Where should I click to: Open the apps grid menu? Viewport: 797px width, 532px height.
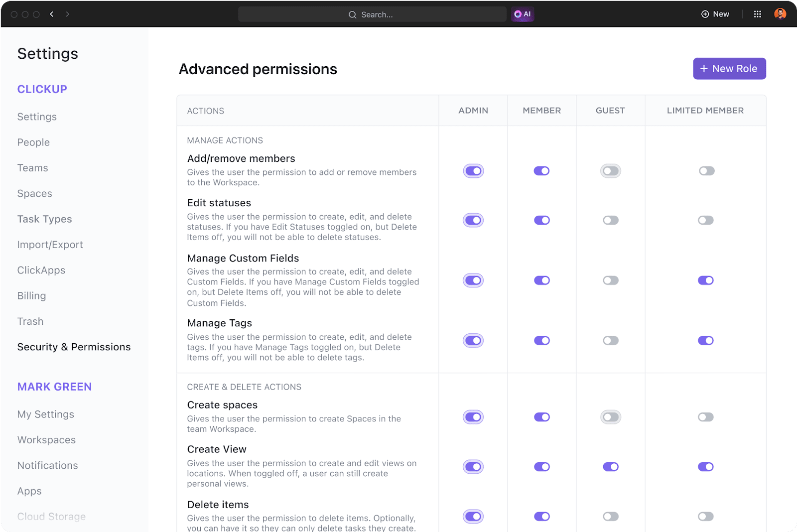[x=757, y=14]
